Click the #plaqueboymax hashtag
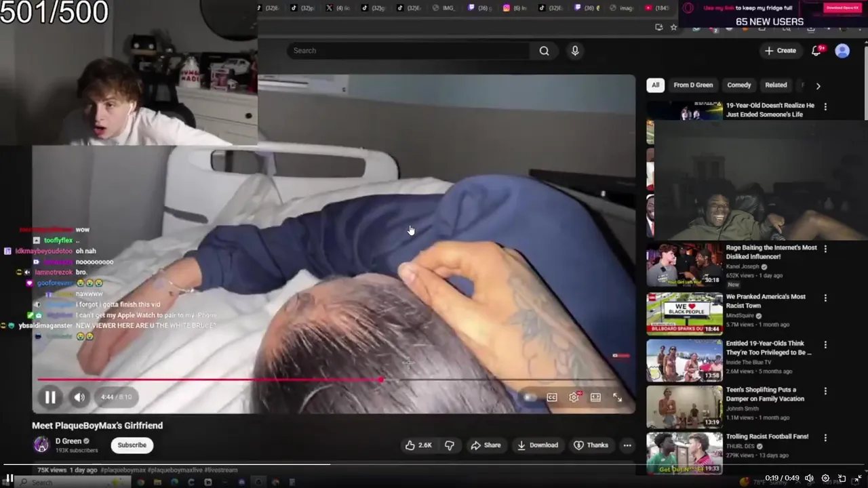The width and height of the screenshot is (868, 488). point(123,470)
